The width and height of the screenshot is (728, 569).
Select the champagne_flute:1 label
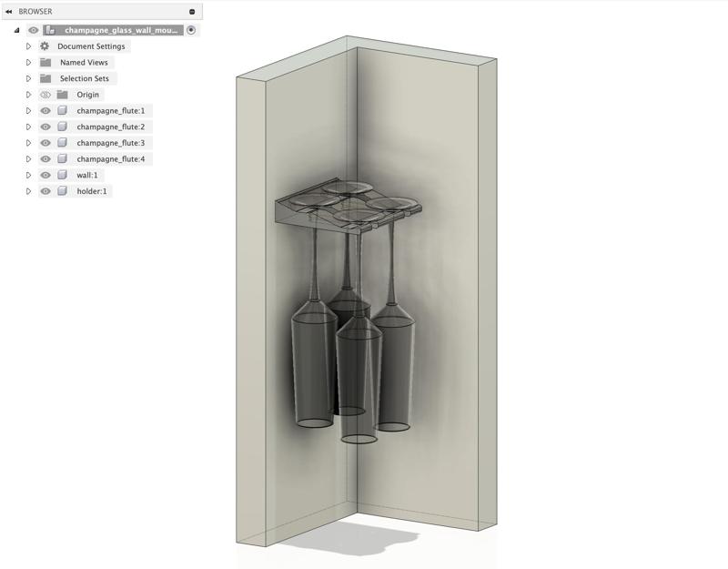111,110
